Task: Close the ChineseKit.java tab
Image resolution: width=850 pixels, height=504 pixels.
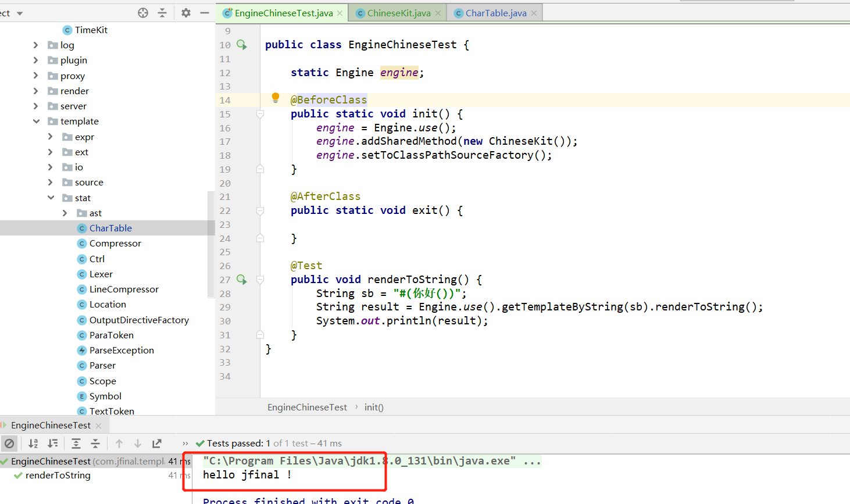Action: click(x=438, y=13)
